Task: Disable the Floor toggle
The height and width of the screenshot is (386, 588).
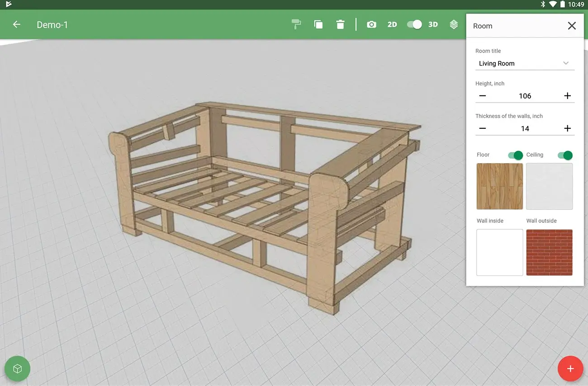Action: pos(515,155)
